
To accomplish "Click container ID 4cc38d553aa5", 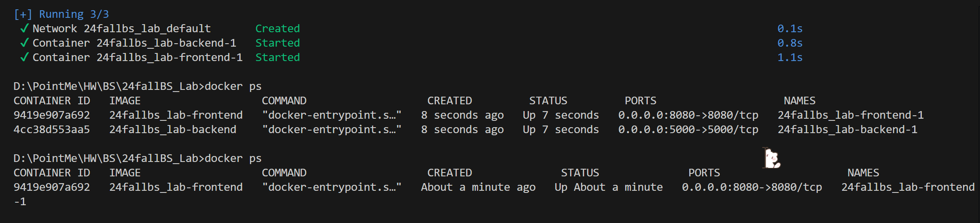I will click(x=51, y=129).
